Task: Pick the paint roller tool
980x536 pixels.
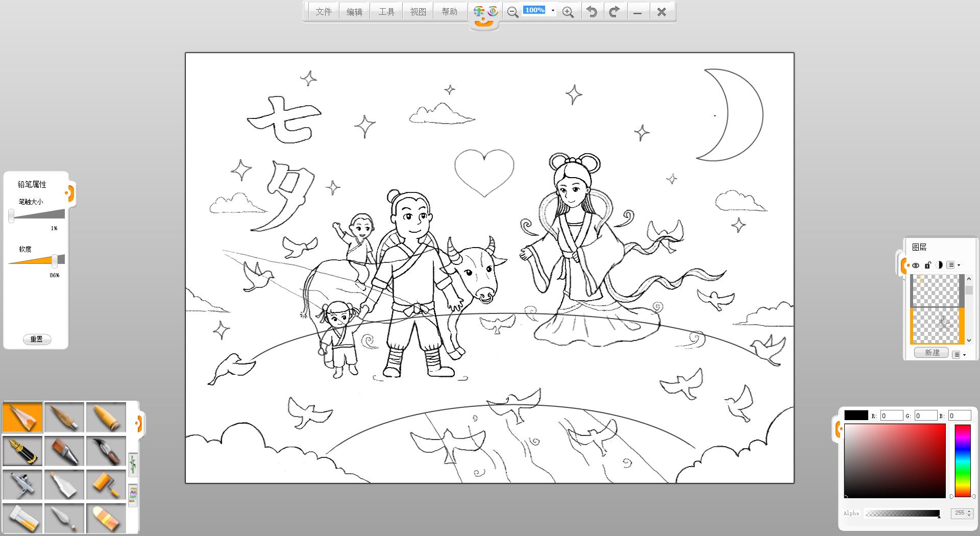Action: (x=106, y=484)
